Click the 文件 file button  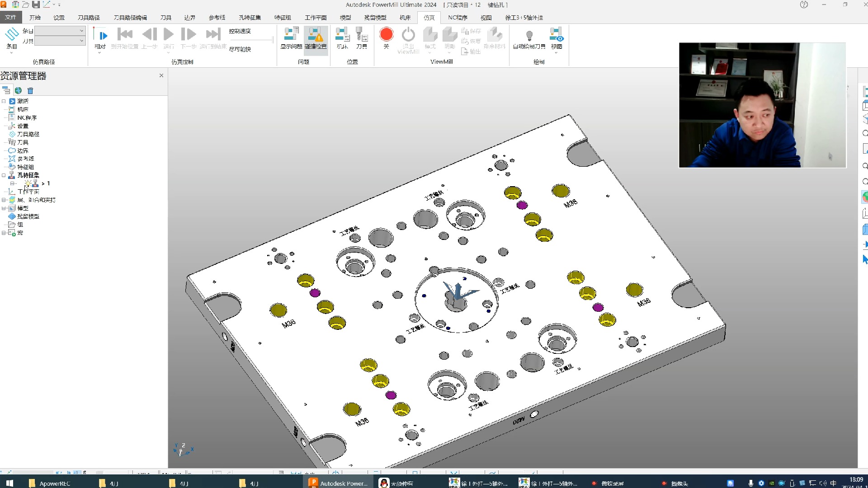[11, 17]
